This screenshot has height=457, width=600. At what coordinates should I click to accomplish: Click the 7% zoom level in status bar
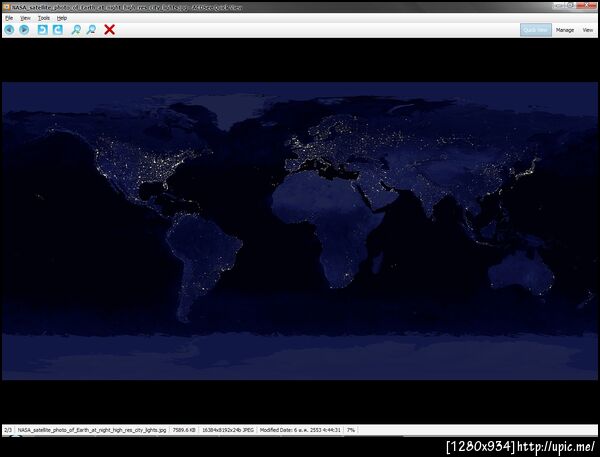(x=351, y=430)
